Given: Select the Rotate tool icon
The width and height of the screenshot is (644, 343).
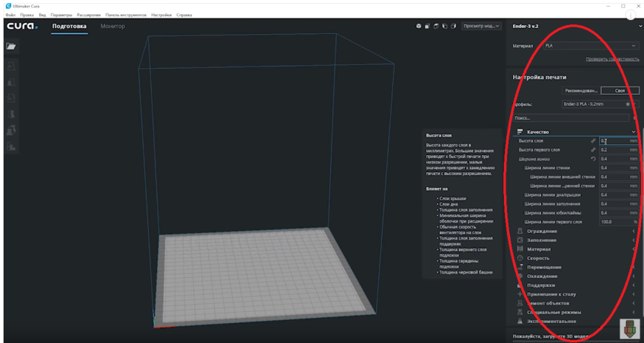Looking at the screenshot, I should [10, 98].
